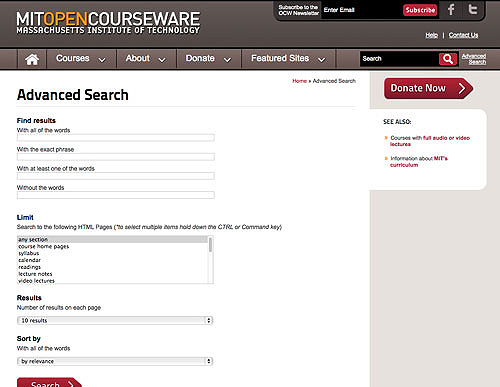Image resolution: width=500 pixels, height=387 pixels.
Task: Expand the Courses menu chevron
Action: pyautogui.click(x=102, y=60)
